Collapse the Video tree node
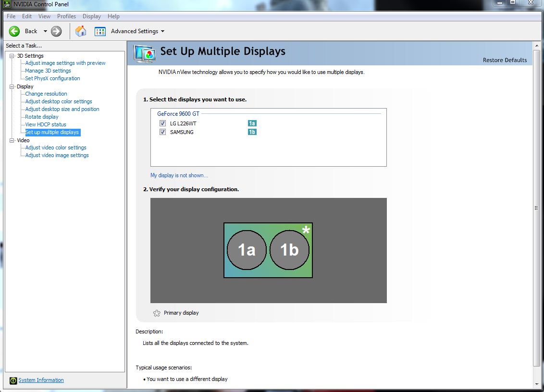The height and width of the screenshot is (392, 544). (x=12, y=140)
